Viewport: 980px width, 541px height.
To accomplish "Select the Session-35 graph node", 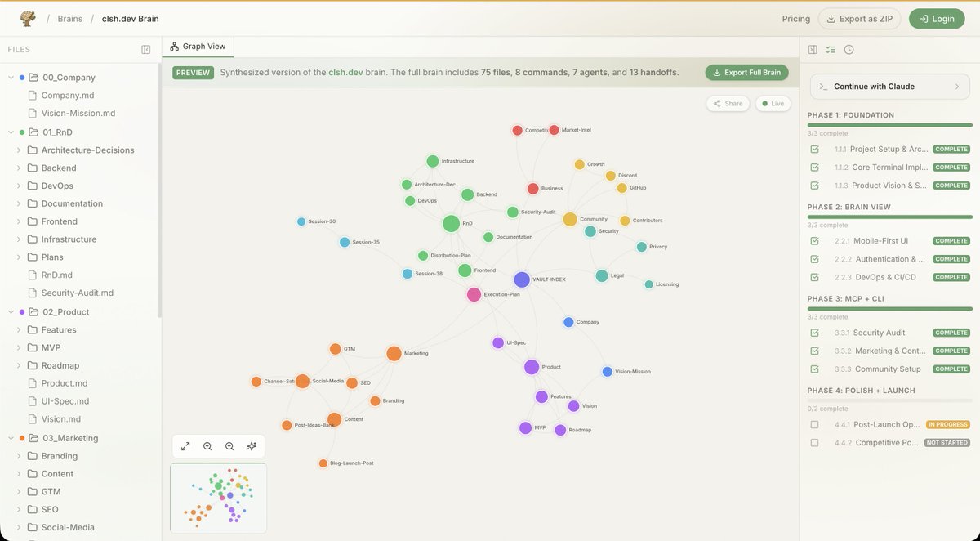I will coord(345,242).
